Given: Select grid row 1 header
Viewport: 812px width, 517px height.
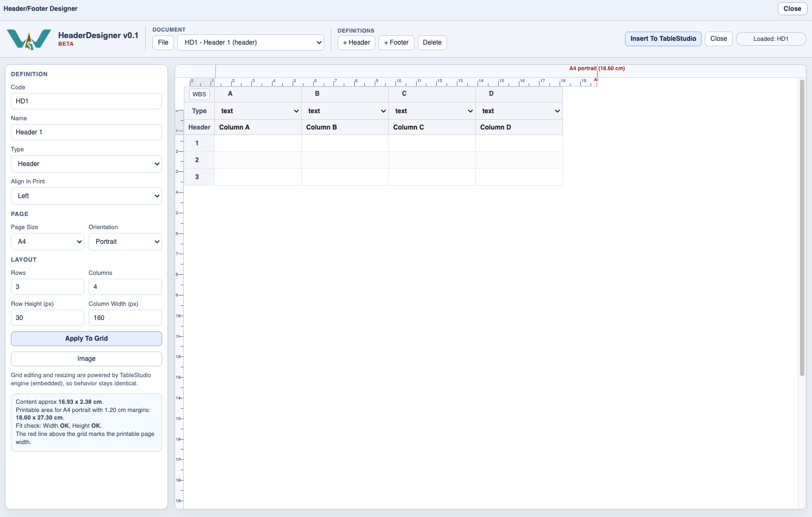Looking at the screenshot, I should (200, 143).
